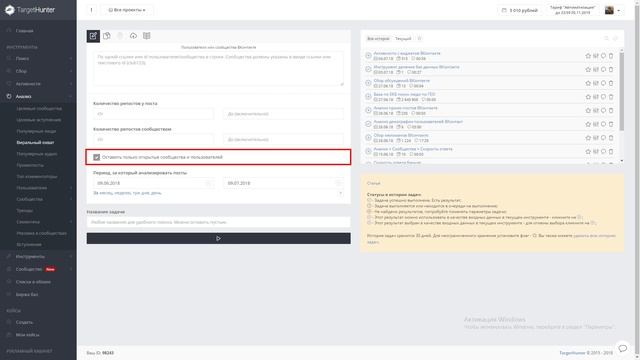This screenshot has height=360, width=640.
Task: Toggle 'Оставить только открытые сообщества' checkbox
Action: pos(96,157)
